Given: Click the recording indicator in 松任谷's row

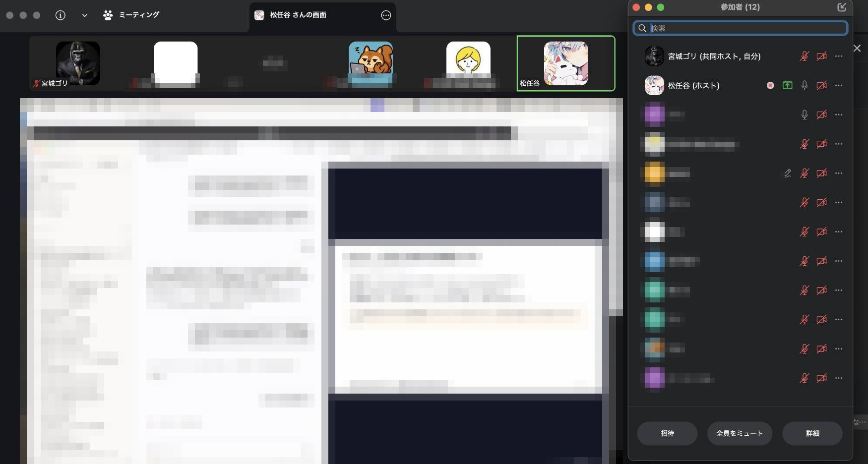Looking at the screenshot, I should coord(770,85).
